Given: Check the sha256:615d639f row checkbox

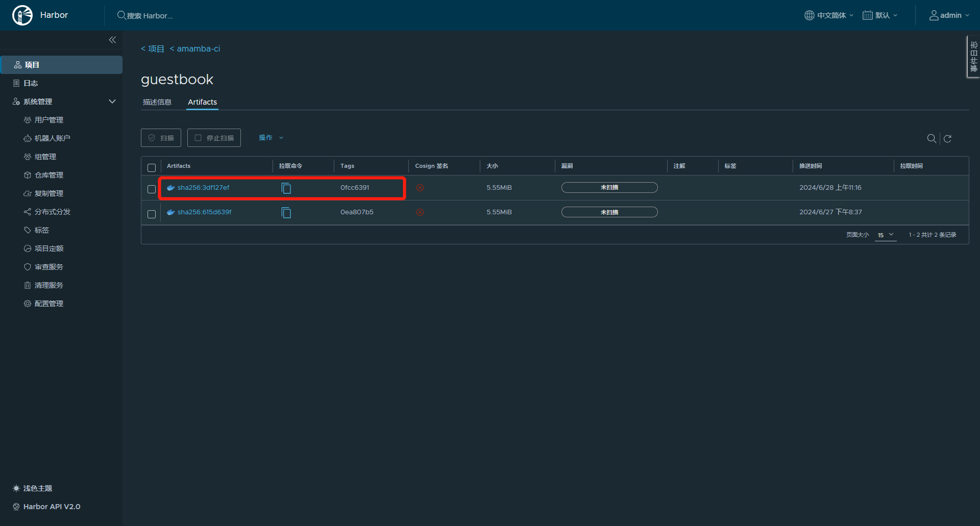Looking at the screenshot, I should click(152, 214).
